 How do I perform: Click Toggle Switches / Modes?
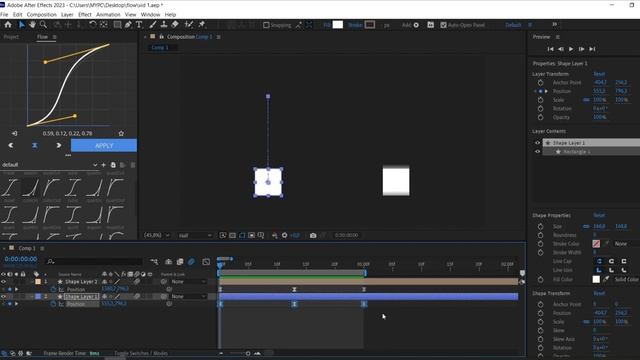point(141,353)
